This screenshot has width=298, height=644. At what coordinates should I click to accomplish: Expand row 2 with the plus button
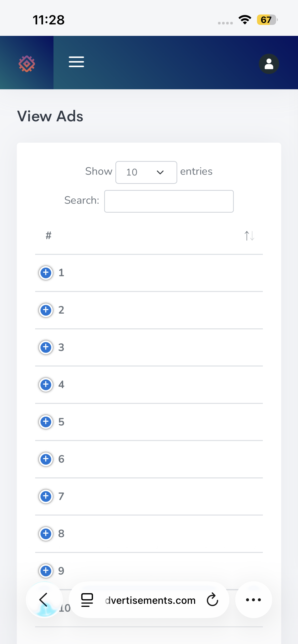[46, 310]
